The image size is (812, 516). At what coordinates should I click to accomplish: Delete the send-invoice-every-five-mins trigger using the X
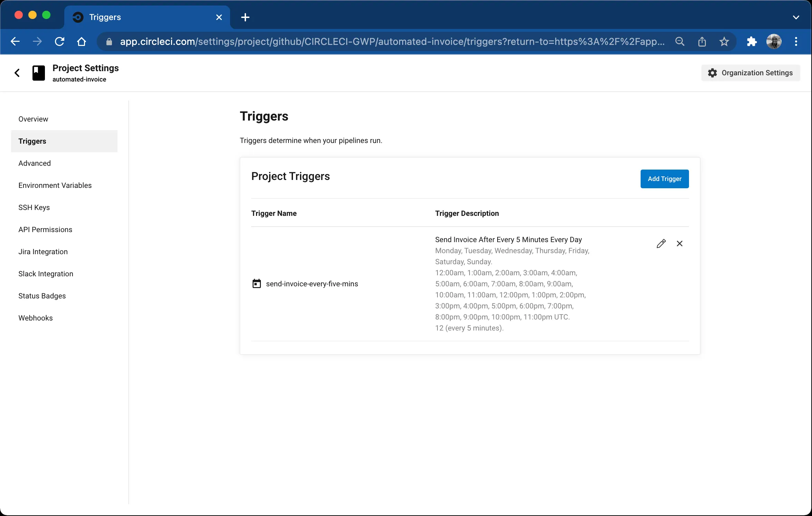point(679,243)
